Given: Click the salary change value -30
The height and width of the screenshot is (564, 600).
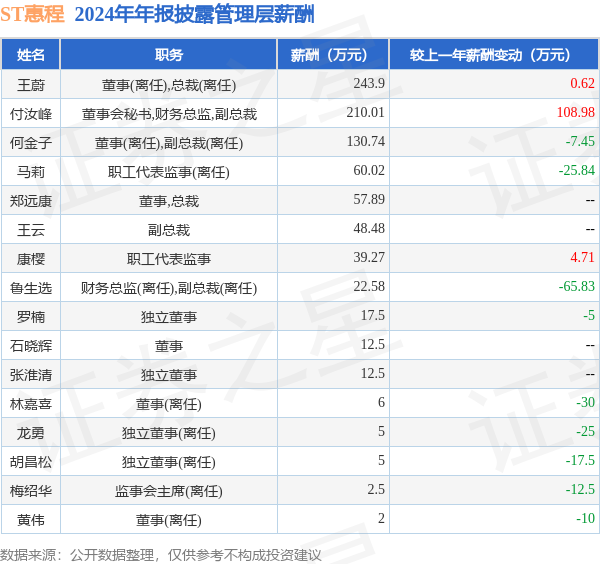Looking at the screenshot, I should click(585, 403).
